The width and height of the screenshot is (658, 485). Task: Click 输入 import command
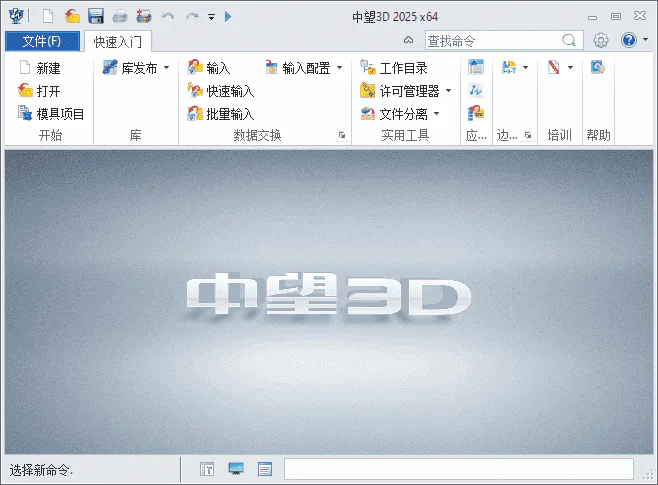[x=209, y=68]
